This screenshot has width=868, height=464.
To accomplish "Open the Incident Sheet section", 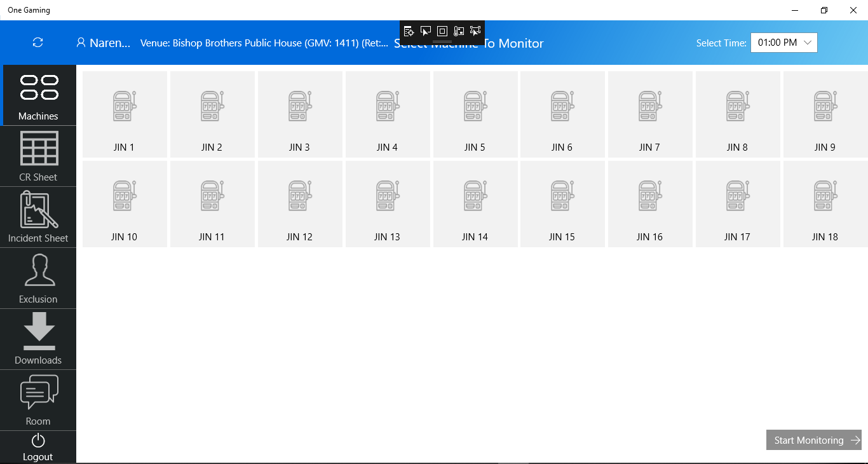I will point(38,217).
